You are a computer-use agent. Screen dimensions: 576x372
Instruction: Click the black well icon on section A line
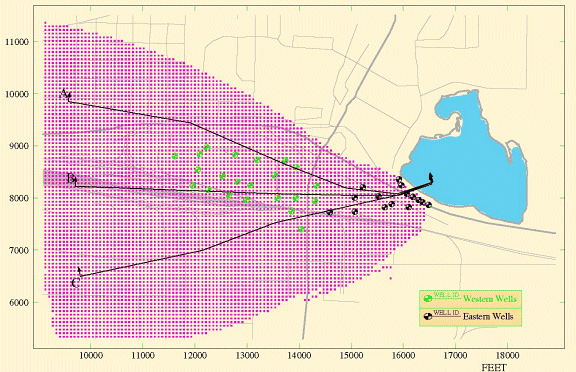[x=363, y=187]
